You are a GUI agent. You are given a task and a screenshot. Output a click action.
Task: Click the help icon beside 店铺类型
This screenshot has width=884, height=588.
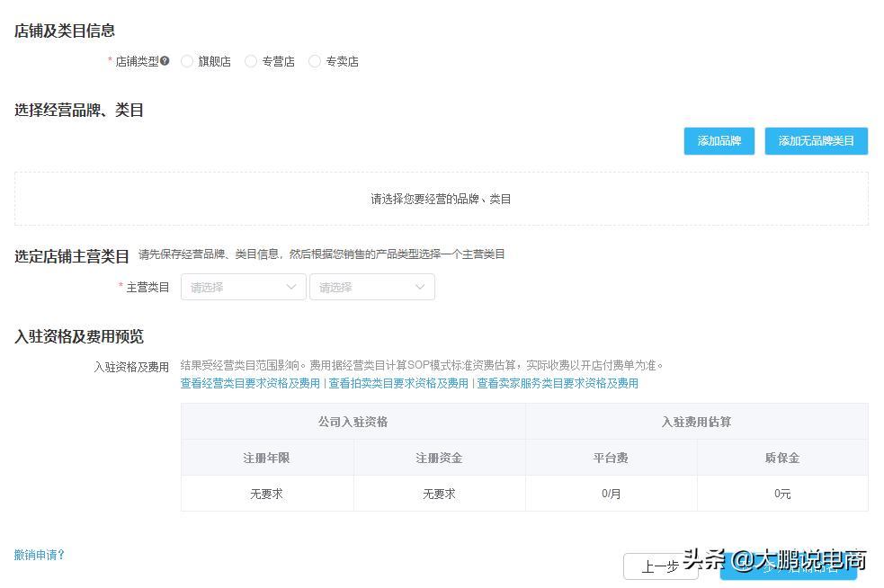[165, 61]
